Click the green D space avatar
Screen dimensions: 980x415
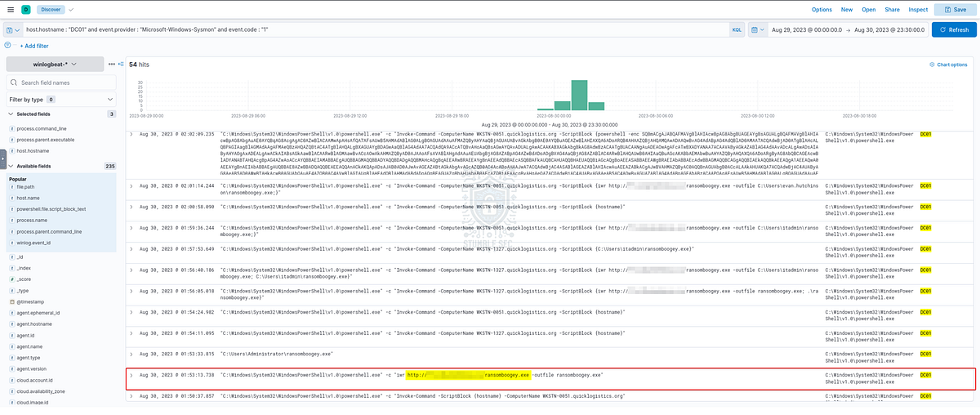(x=26, y=10)
